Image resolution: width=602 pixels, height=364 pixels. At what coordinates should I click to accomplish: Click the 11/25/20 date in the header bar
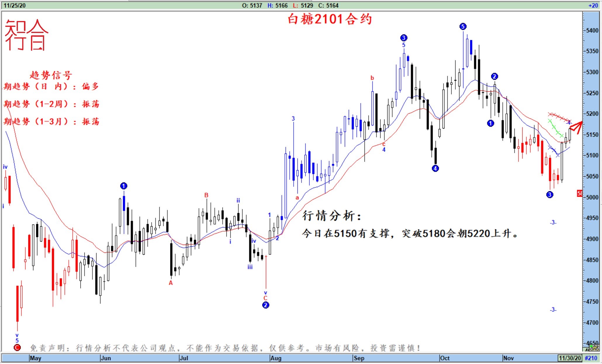pyautogui.click(x=15, y=6)
